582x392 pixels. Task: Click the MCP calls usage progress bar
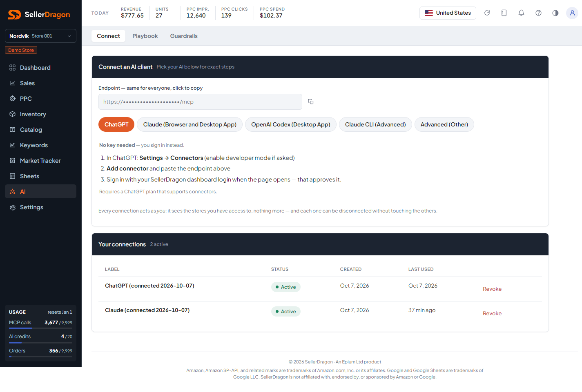[x=40, y=328]
